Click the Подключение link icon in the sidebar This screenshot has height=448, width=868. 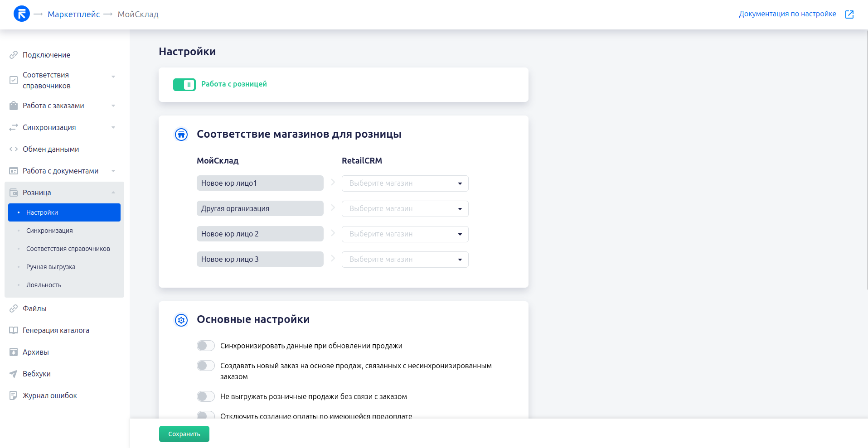click(x=14, y=55)
